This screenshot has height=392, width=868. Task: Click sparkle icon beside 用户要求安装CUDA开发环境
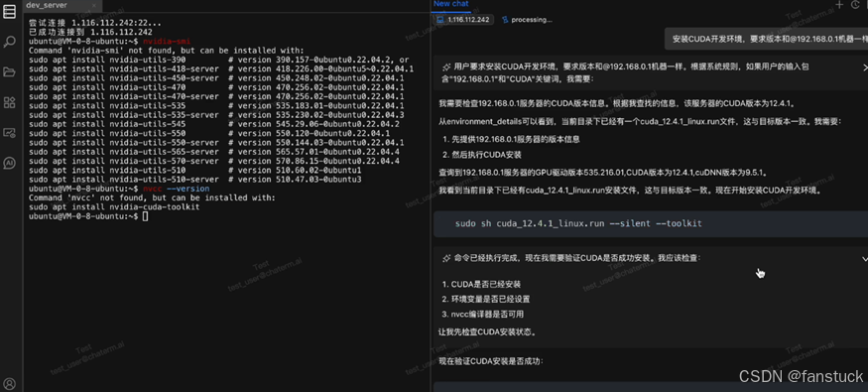pos(446,67)
